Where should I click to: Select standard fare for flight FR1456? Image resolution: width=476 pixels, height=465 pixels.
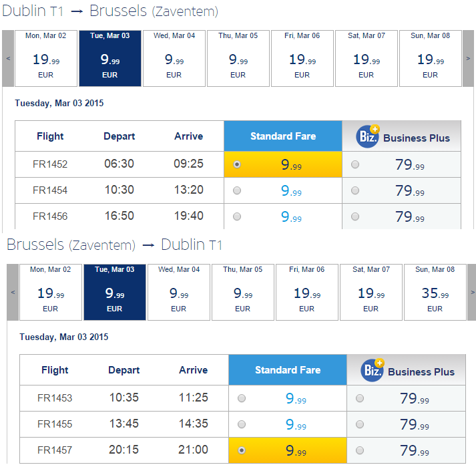237,216
